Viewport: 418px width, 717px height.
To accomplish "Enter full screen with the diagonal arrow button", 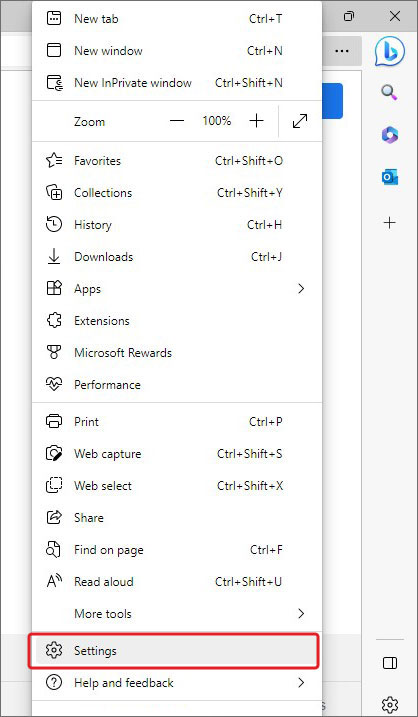I will 300,121.
